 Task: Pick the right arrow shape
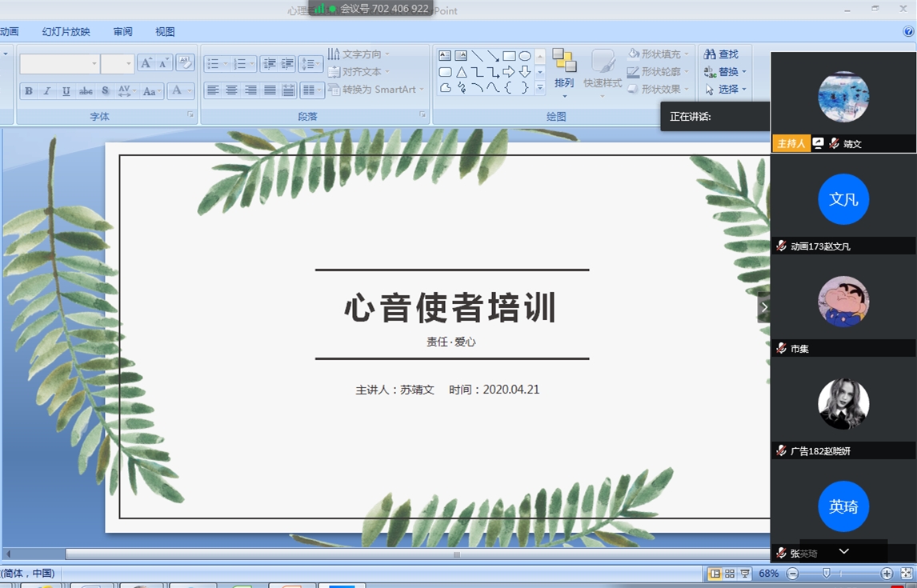point(509,72)
